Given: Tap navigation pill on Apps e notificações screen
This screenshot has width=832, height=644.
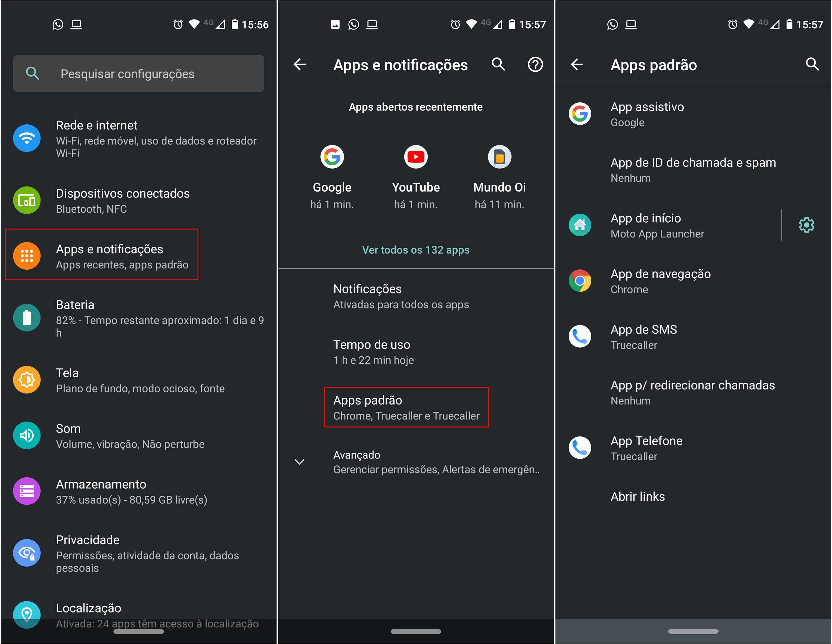Looking at the screenshot, I should pos(416,631).
